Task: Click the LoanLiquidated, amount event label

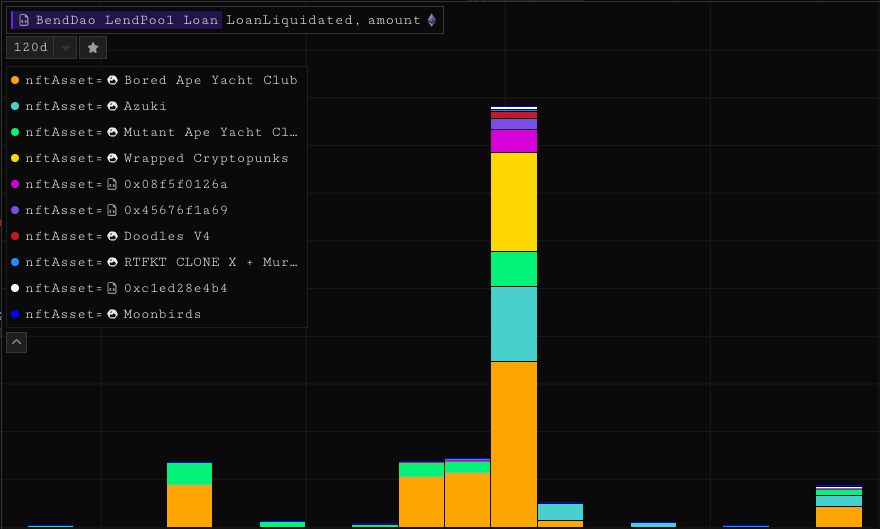Action: point(323,20)
